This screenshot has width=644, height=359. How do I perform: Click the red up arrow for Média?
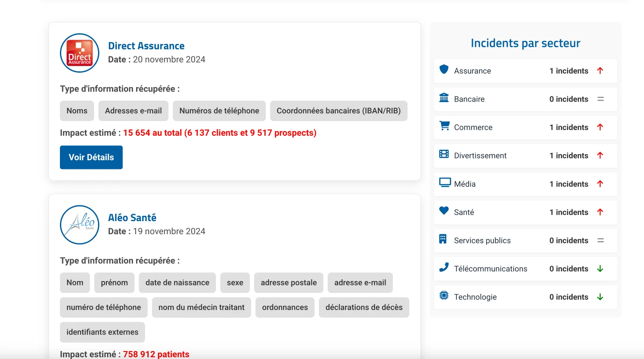point(600,184)
